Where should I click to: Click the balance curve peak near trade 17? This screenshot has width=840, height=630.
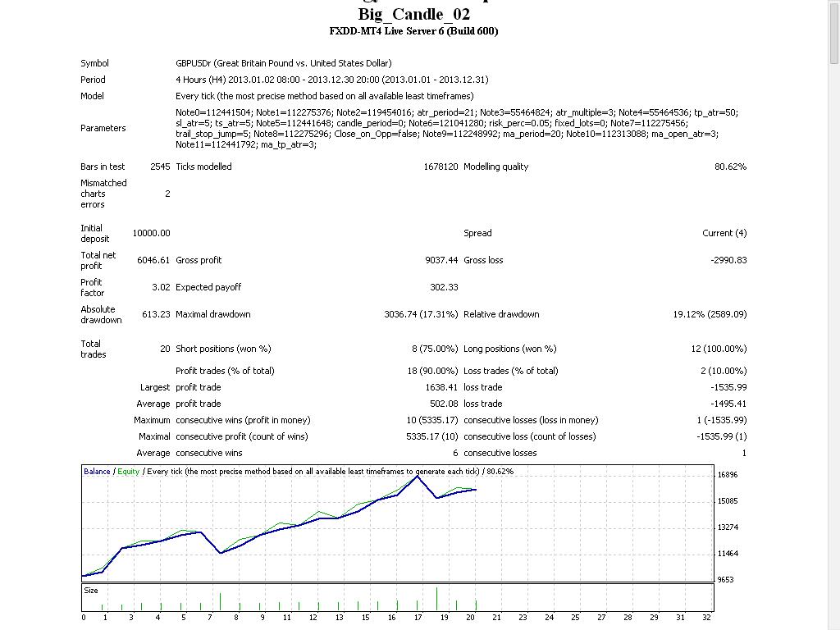point(417,476)
